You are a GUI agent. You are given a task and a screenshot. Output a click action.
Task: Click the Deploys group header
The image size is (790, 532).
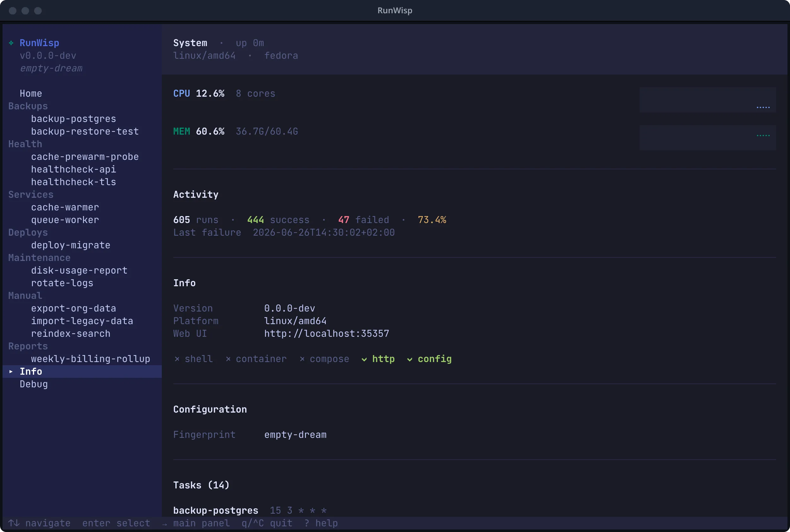(28, 233)
